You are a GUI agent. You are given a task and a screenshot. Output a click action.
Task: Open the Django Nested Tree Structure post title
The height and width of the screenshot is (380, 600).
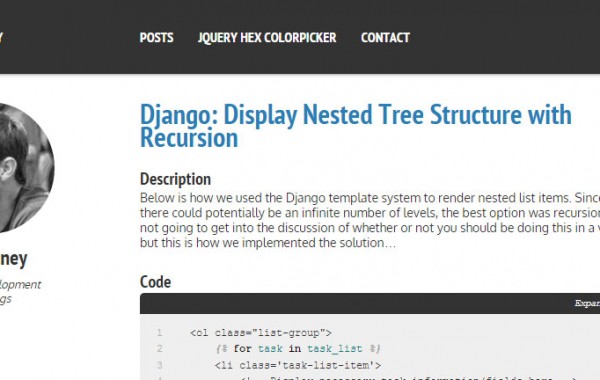[355, 126]
